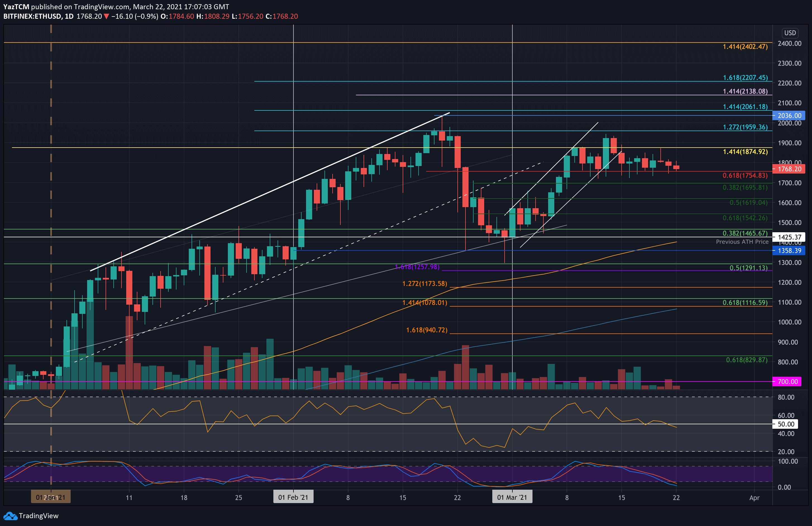Click the 0.5(1619.04) green label
The image size is (812, 526).
(749, 203)
